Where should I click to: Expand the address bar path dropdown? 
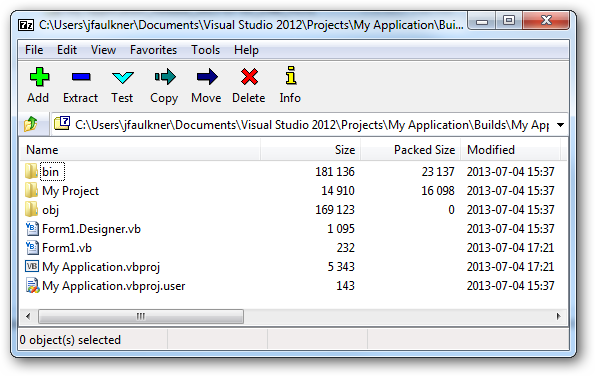tap(560, 124)
